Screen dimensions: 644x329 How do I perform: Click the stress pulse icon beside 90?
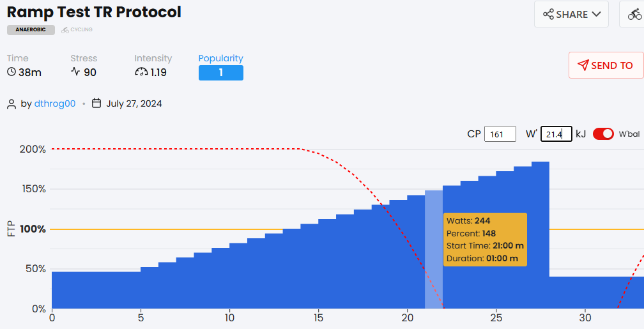pyautogui.click(x=75, y=72)
